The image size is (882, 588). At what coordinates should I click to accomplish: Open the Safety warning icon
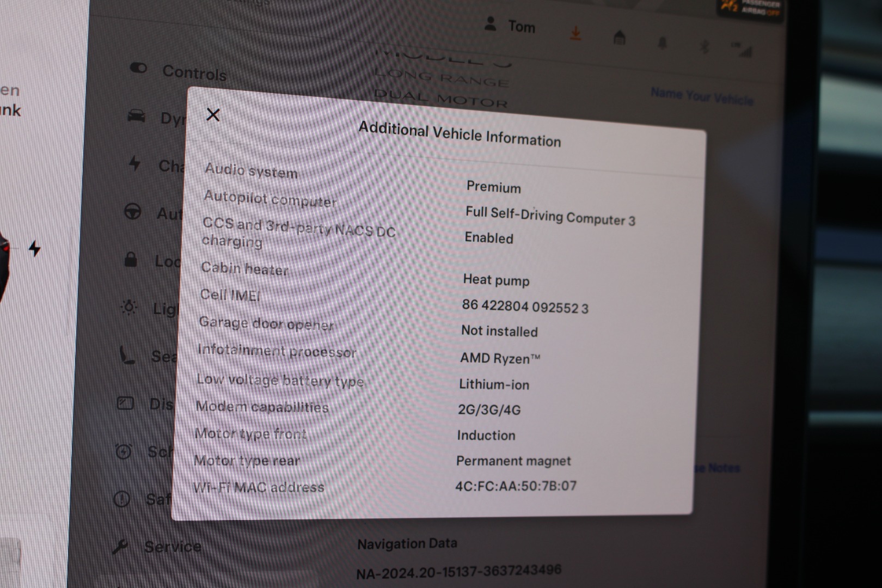(122, 499)
